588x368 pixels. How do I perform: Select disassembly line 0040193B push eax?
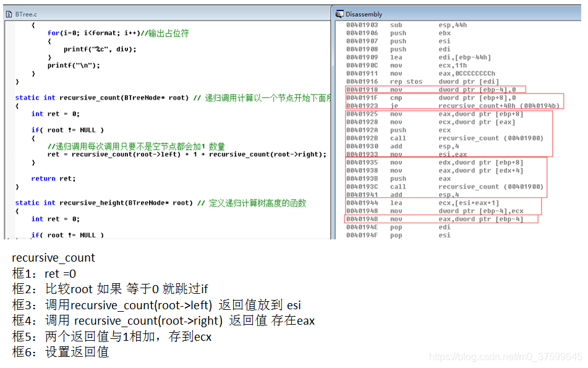coord(399,179)
